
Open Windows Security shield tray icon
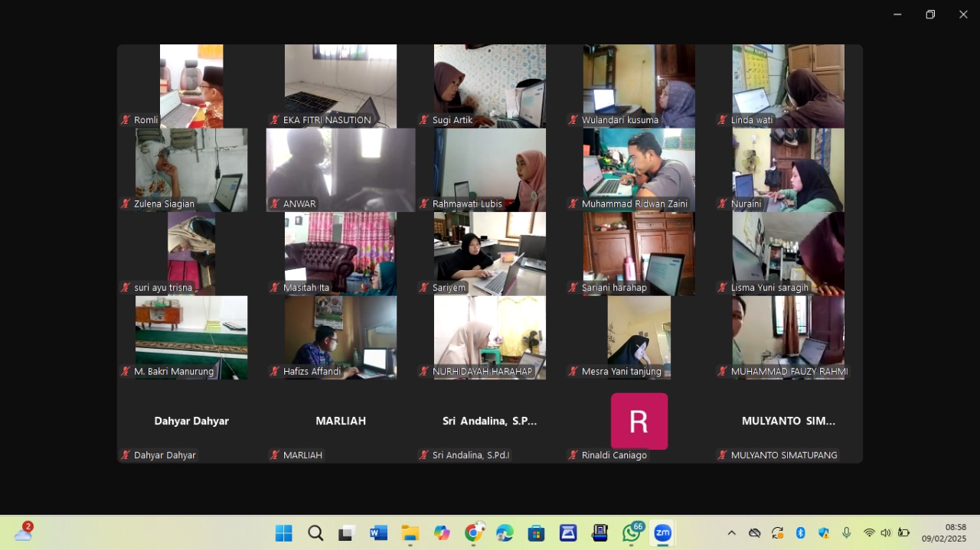tap(824, 533)
